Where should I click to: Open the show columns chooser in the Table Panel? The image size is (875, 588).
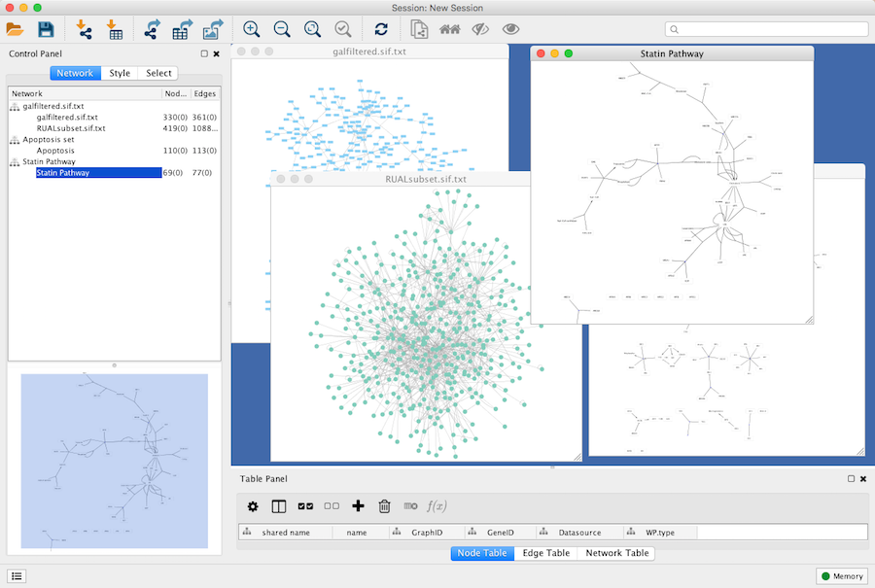click(x=279, y=506)
